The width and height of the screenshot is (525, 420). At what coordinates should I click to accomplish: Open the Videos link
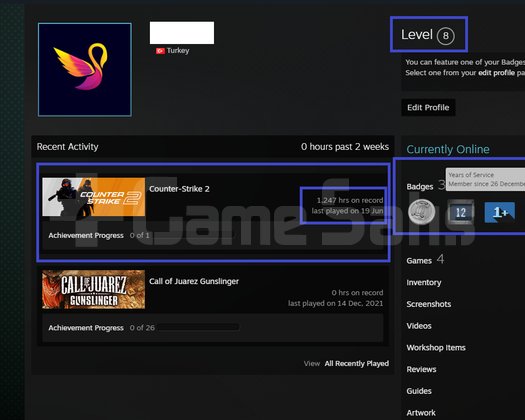click(419, 326)
